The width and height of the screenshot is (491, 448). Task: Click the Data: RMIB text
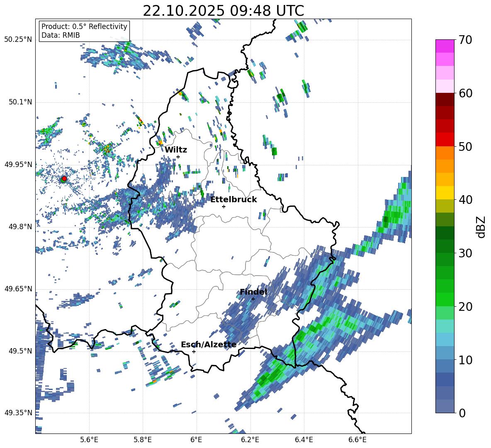pos(61,35)
